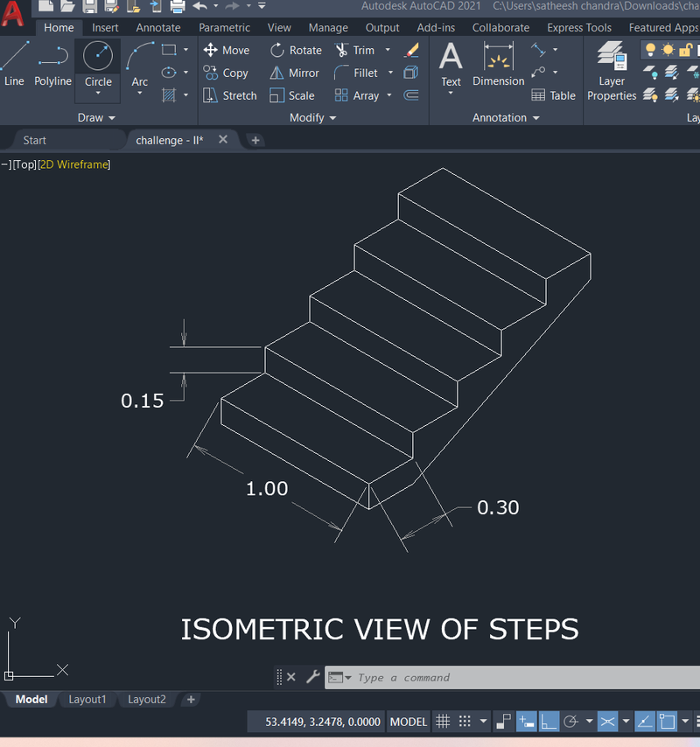
Task: Select the Ellipse draw tool
Action: (169, 73)
